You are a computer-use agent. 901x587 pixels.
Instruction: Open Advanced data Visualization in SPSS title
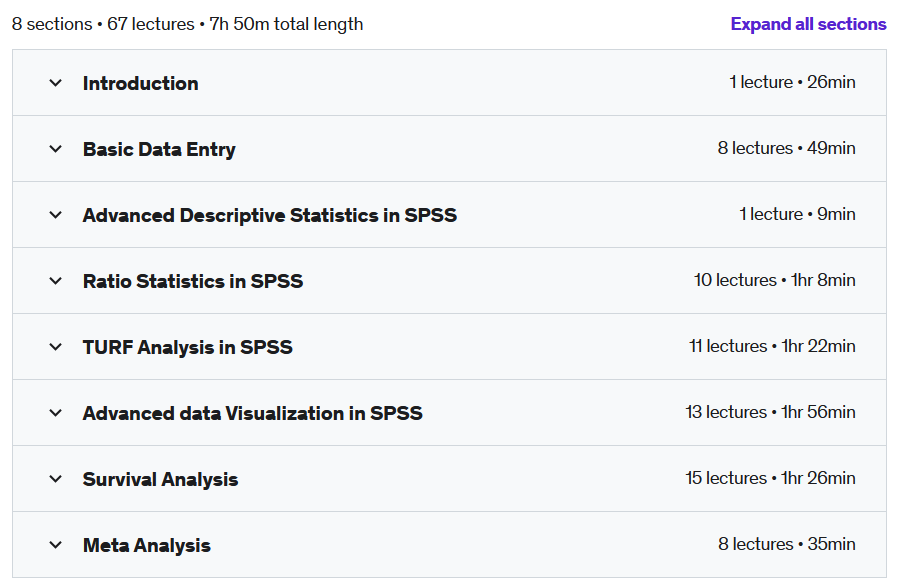click(252, 414)
